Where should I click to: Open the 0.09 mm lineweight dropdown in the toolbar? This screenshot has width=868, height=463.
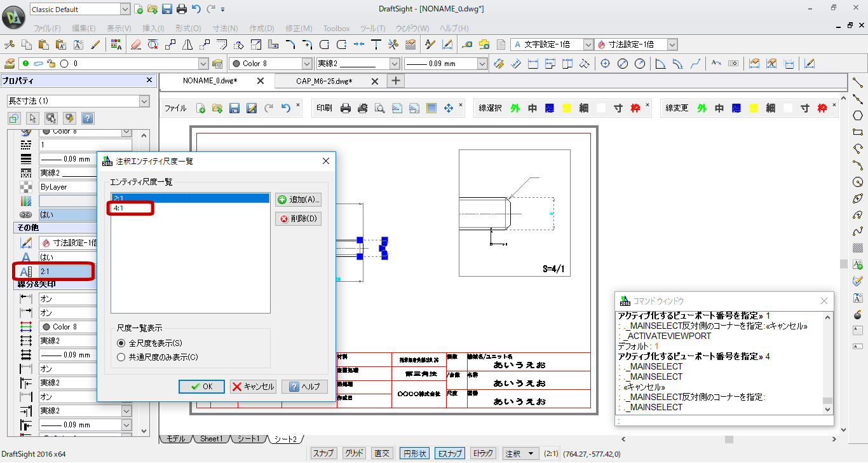coord(482,64)
